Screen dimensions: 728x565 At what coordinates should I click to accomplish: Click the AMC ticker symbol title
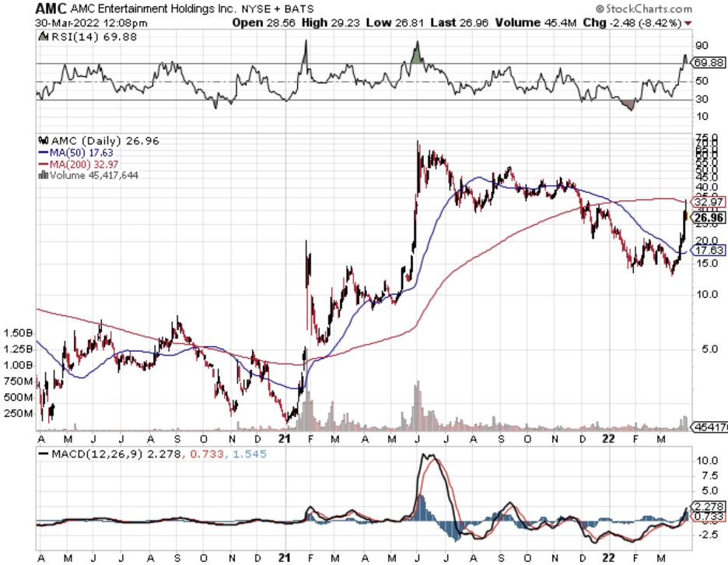pos(51,9)
